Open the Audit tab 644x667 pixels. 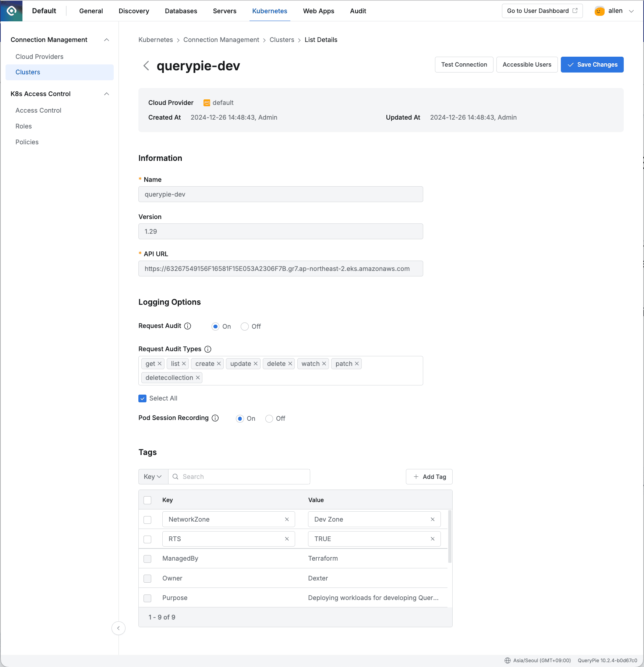point(358,11)
